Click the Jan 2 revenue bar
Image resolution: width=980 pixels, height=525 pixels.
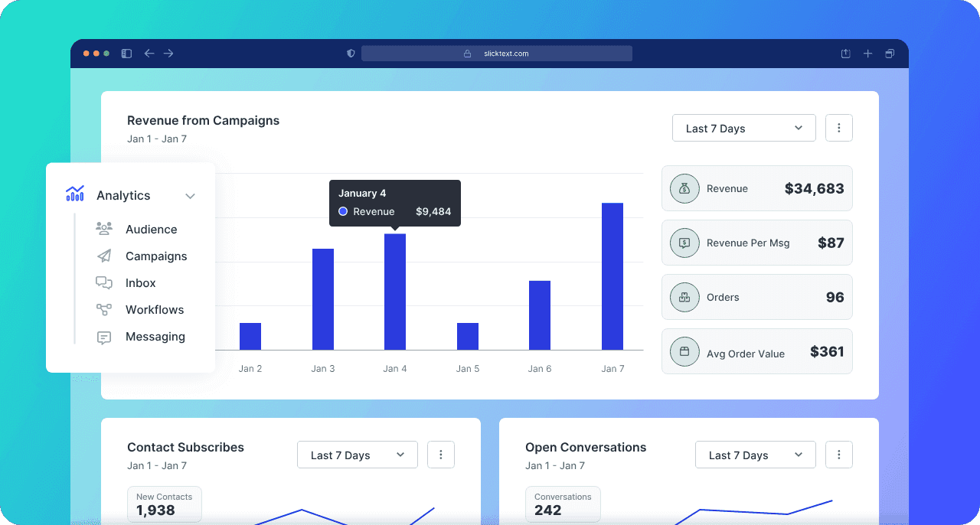pyautogui.click(x=250, y=336)
